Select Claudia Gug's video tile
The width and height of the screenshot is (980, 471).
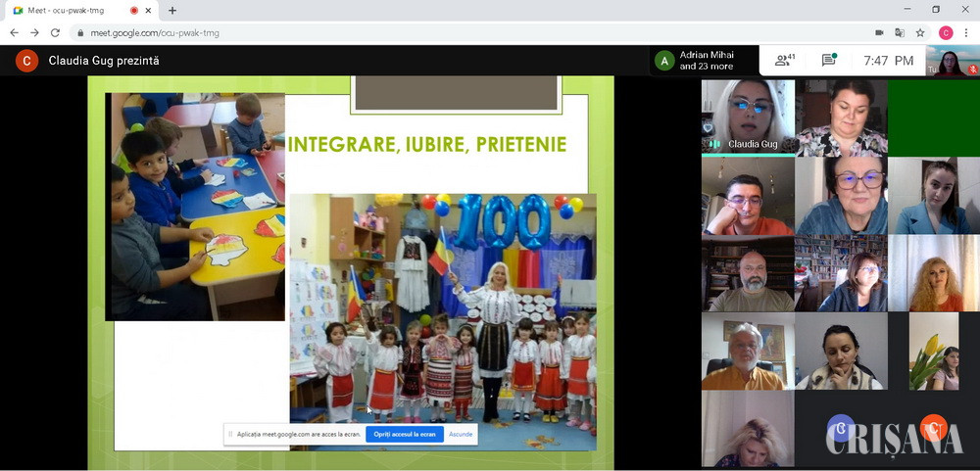[x=748, y=118]
